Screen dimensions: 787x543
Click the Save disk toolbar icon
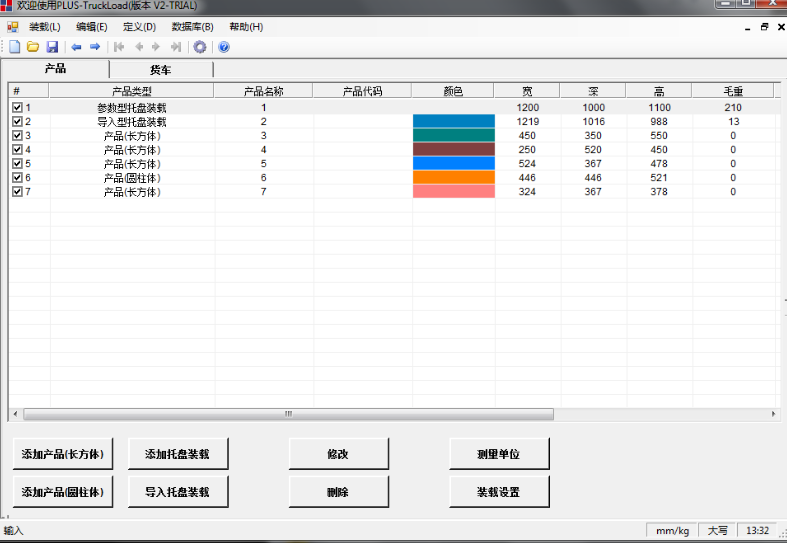tap(52, 47)
